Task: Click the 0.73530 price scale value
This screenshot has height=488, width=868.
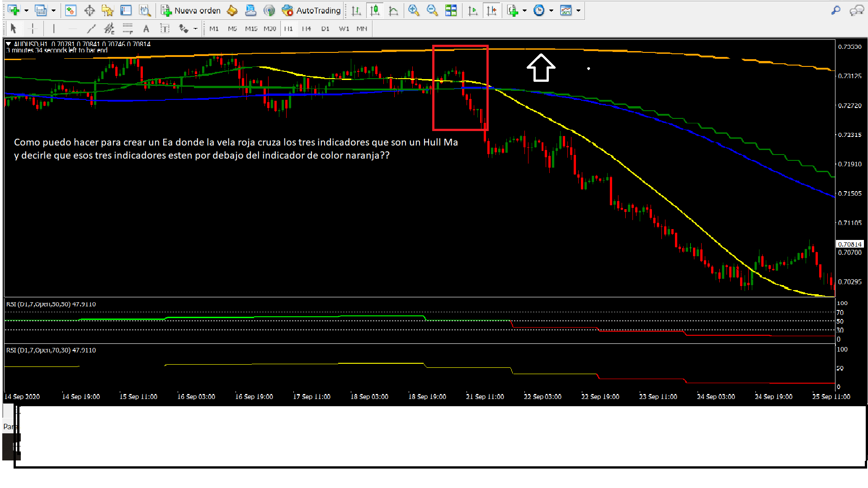Action: [850, 47]
